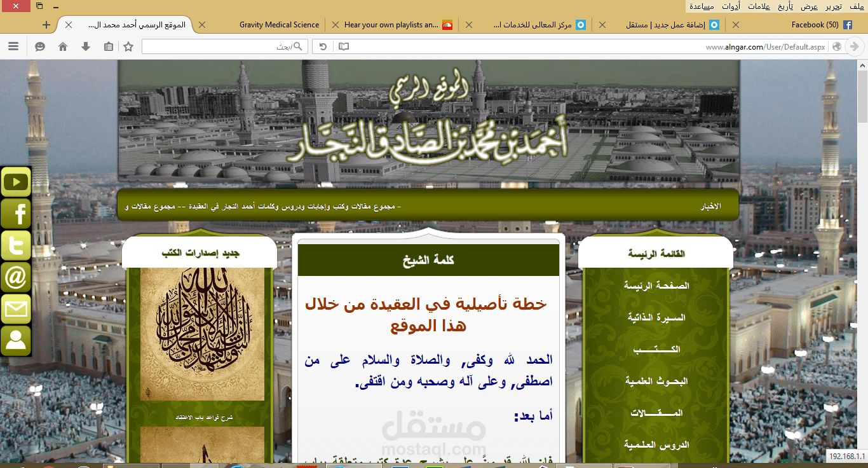
Task: Open the مساعدة menu
Action: point(702,6)
